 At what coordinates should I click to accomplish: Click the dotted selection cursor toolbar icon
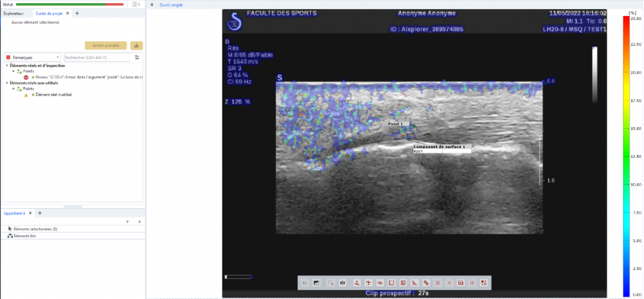point(331,283)
